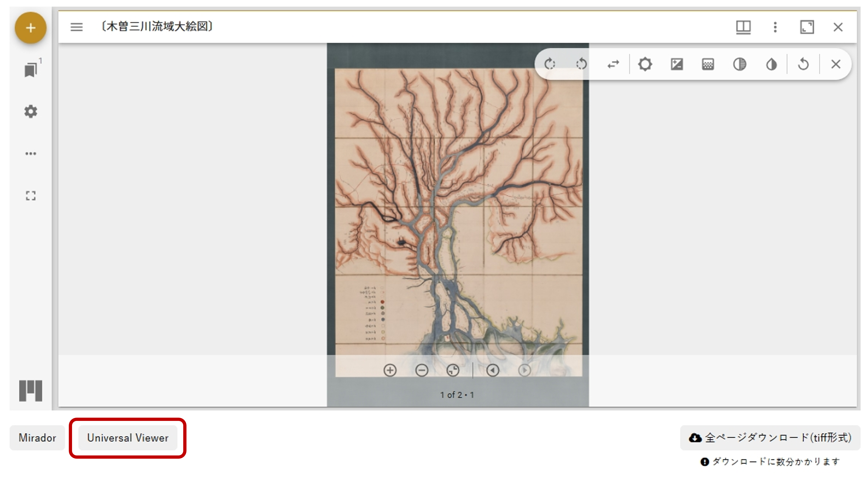Open workspace settings gear icon
The width and height of the screenshot is (868, 477).
click(31, 111)
